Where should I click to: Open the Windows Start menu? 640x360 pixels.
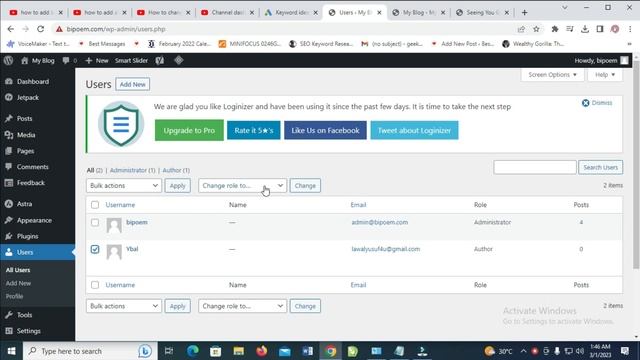pos(11,351)
